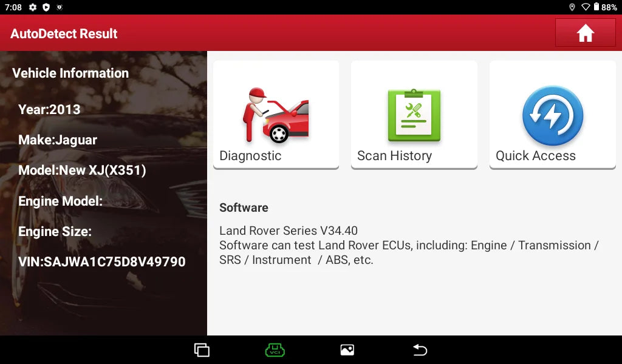Screen dimensions: 622x364
Task: Tap the AutoDetect Result title
Action: (x=64, y=33)
